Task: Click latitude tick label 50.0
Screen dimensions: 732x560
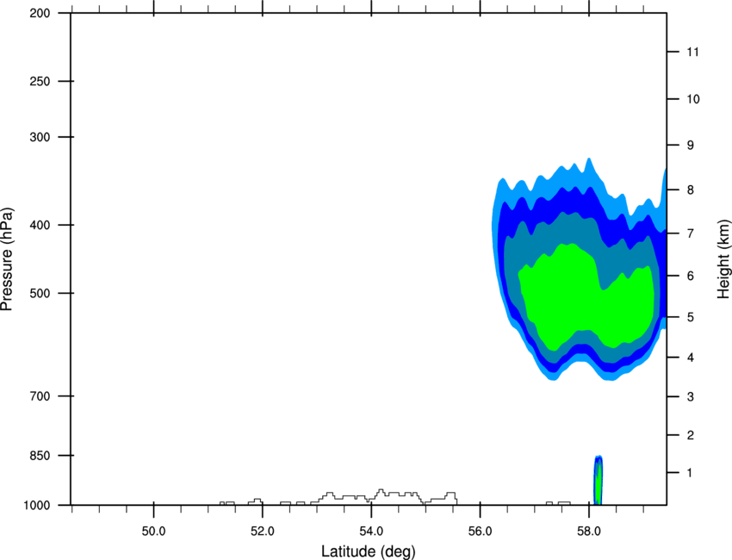Action: point(153,531)
